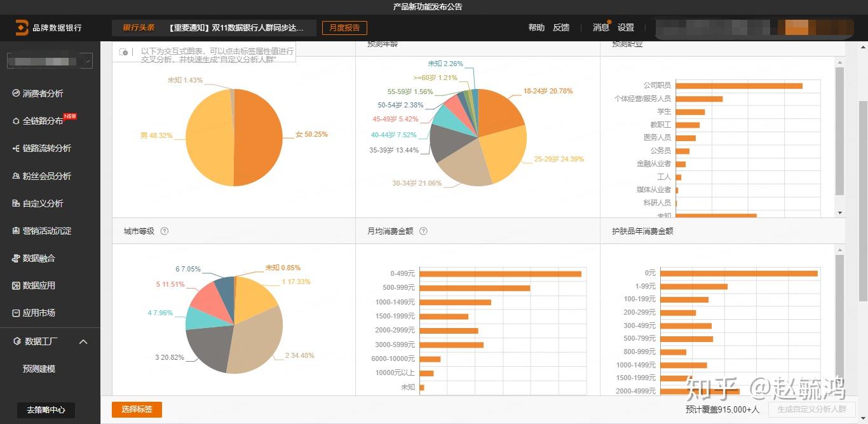Click the interactive chart hint icon
The width and height of the screenshot is (868, 424).
point(124,51)
